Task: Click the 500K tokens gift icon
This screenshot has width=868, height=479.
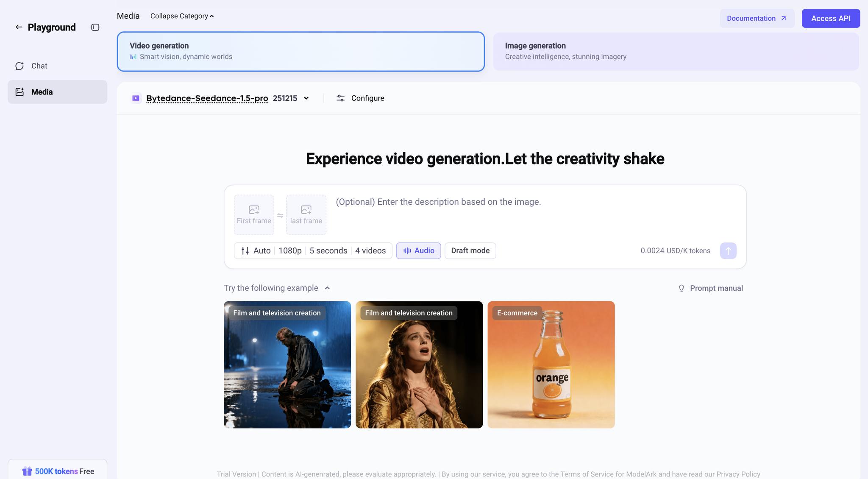Action: coord(27,471)
